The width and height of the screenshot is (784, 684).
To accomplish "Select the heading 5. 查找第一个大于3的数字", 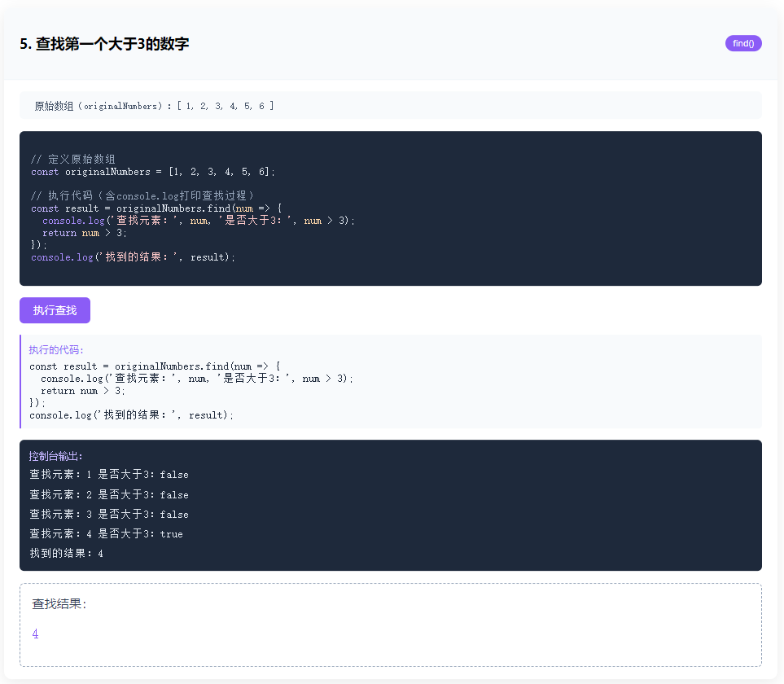I will tap(104, 44).
